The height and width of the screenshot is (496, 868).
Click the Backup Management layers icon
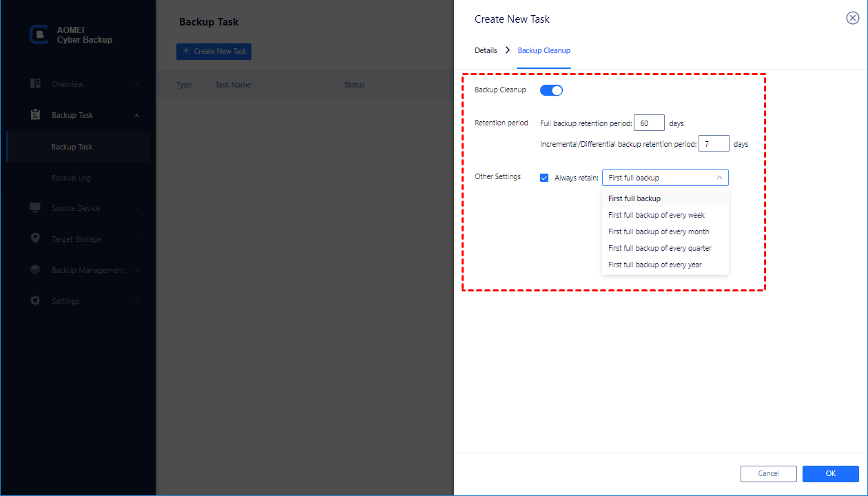(34, 269)
